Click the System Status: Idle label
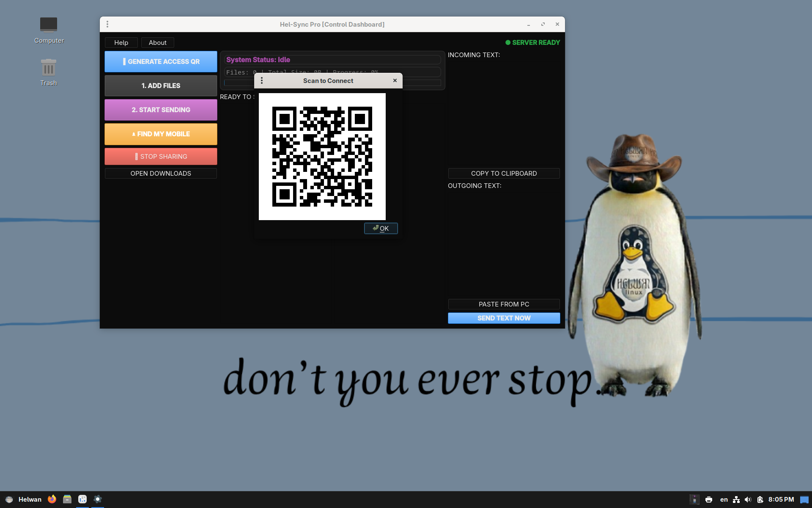Screen dimensions: 812x508 click(258, 60)
